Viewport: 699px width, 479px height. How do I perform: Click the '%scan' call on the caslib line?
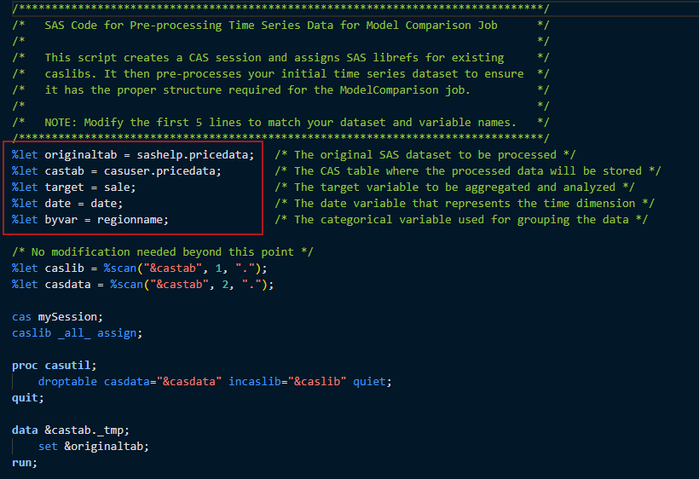120,268
